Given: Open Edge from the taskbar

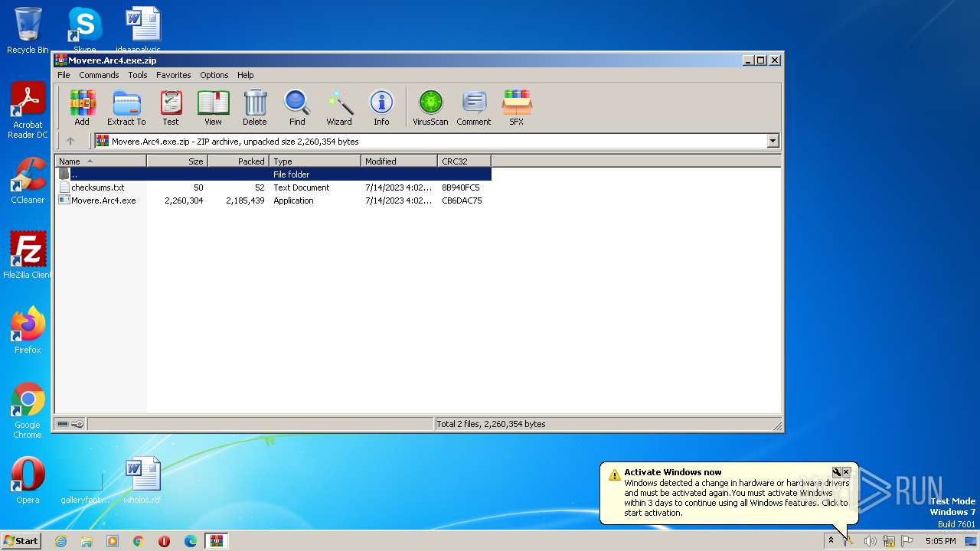Looking at the screenshot, I should pyautogui.click(x=191, y=541).
